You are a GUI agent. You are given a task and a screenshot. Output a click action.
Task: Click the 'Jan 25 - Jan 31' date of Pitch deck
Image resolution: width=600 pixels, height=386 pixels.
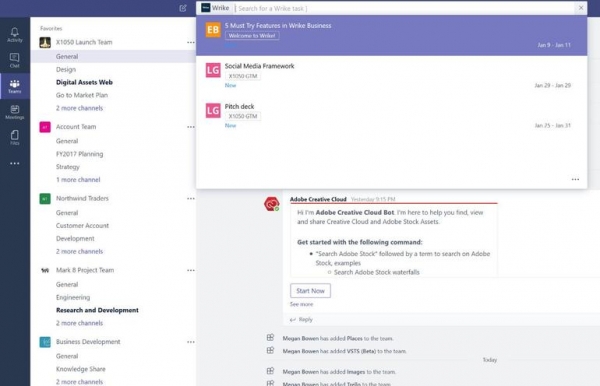point(553,125)
